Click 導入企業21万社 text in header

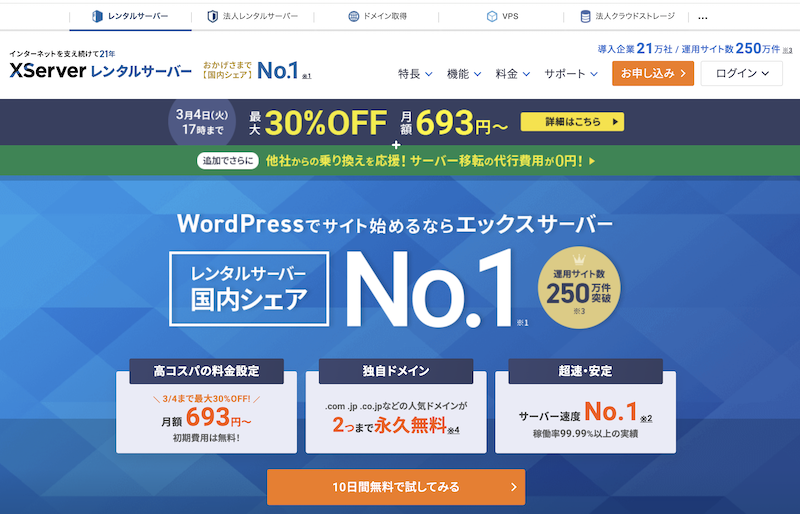pos(635,48)
